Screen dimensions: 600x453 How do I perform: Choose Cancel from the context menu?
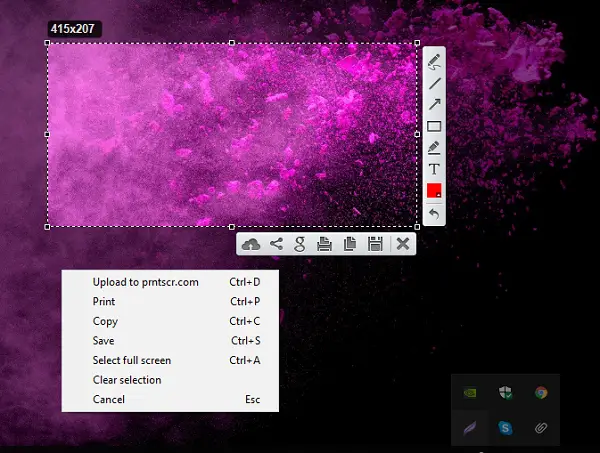170,399
